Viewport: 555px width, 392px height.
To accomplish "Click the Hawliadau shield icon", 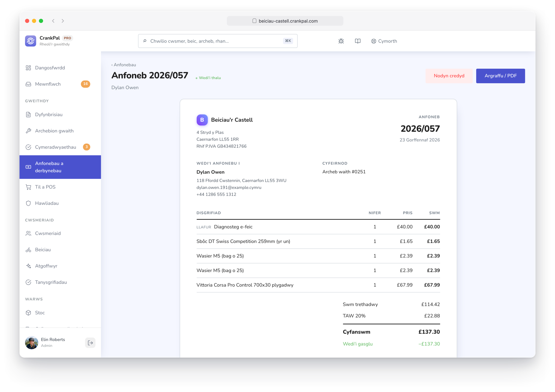I will [28, 203].
